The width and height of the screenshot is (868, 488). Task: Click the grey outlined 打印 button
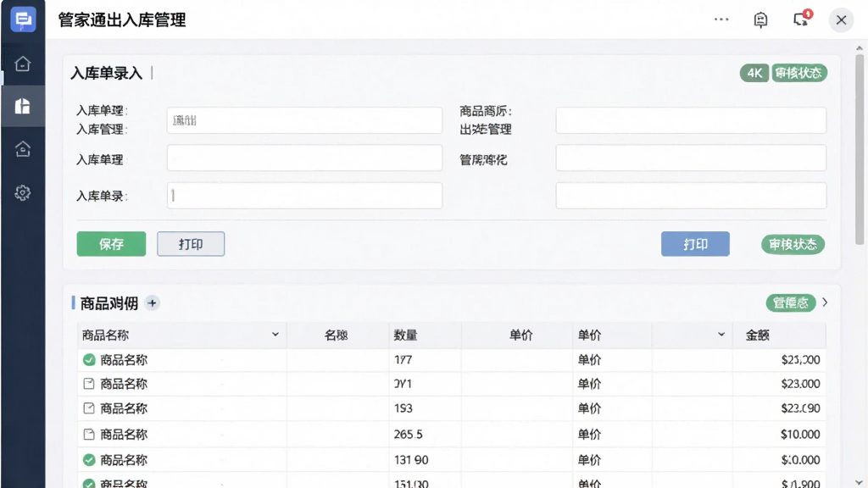(191, 244)
